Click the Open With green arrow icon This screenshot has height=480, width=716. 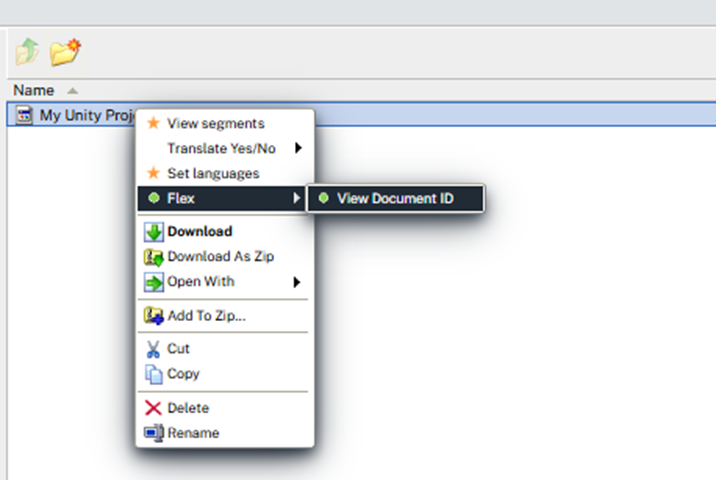click(x=153, y=282)
